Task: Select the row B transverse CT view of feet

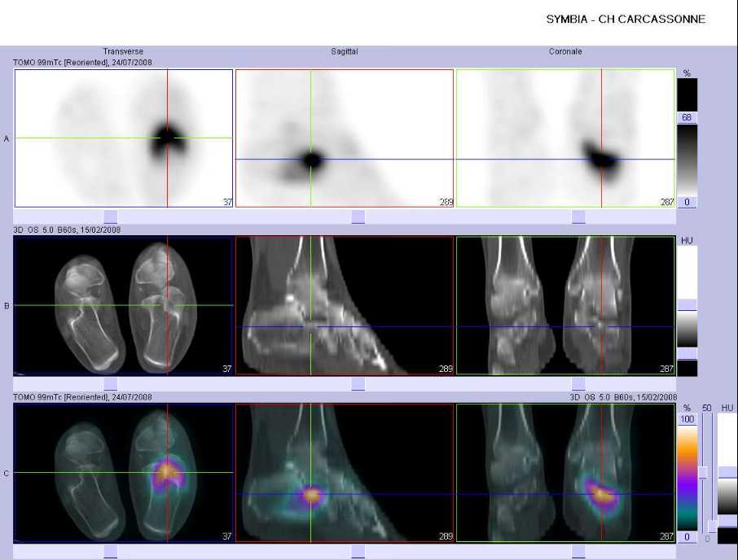Action: pyautogui.click(x=124, y=305)
